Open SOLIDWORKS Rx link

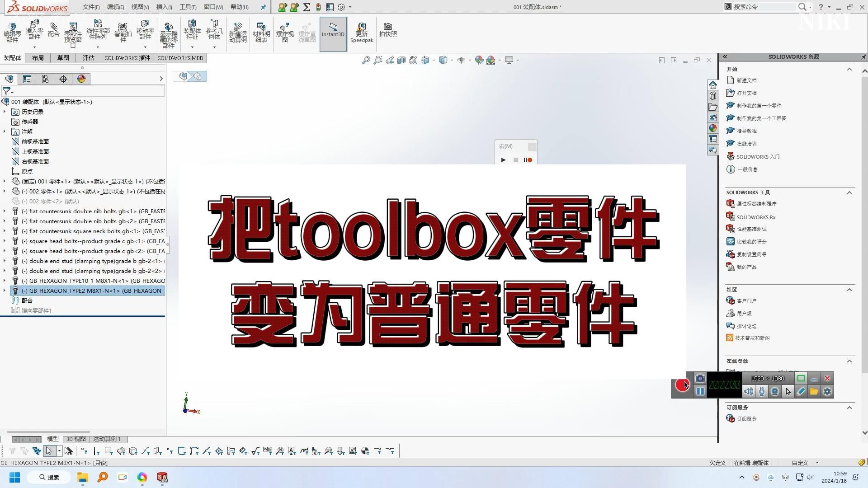pos(756,217)
